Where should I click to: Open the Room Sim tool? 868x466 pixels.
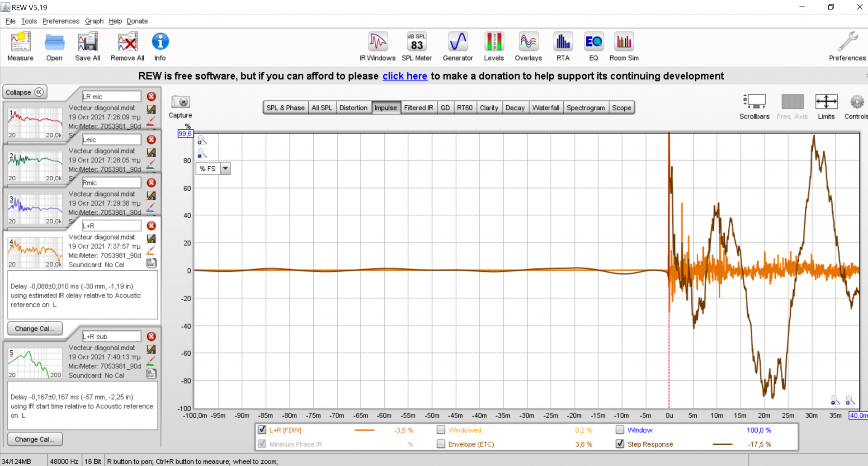(624, 46)
